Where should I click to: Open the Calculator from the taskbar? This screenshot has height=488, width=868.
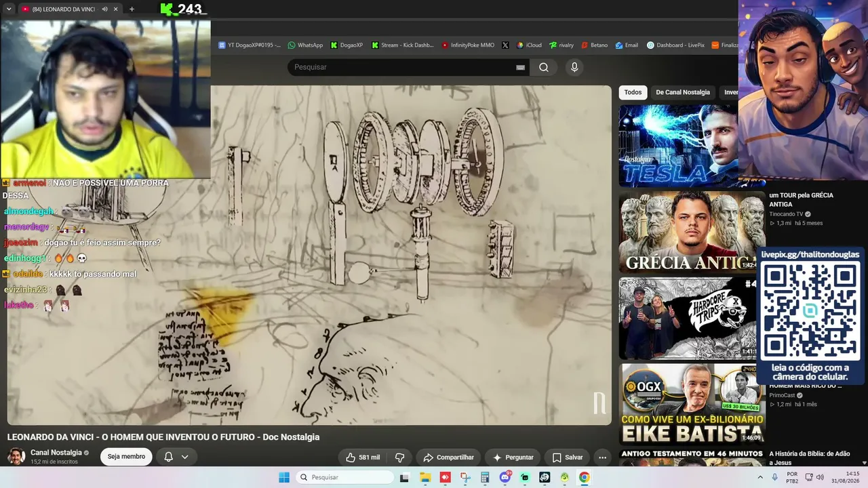[485, 477]
